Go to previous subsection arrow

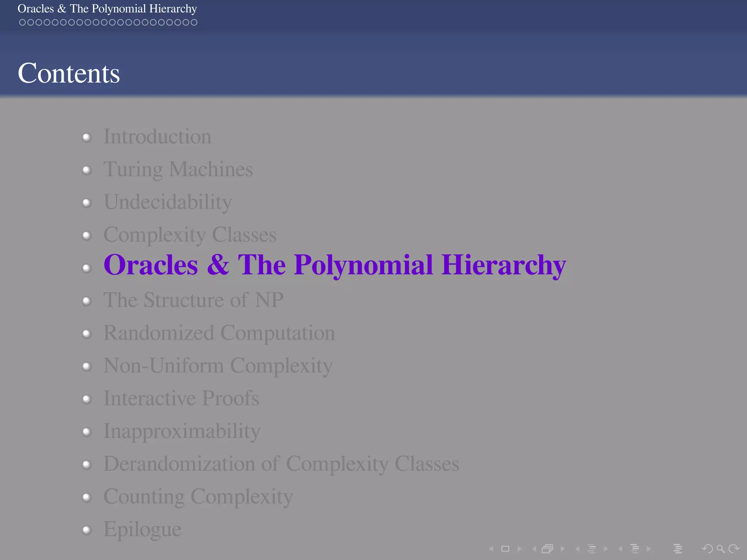(577, 549)
